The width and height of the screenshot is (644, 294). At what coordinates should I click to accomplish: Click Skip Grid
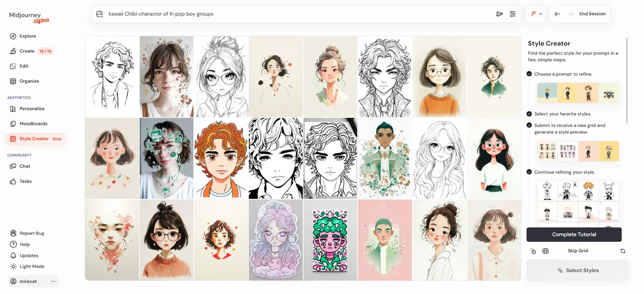578,251
